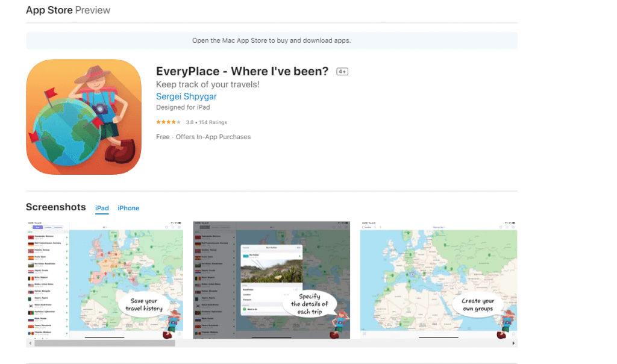The width and height of the screenshot is (617, 364).
Task: Click the horizontal scrollbar thumb under screenshots
Action: pyautogui.click(x=105, y=343)
